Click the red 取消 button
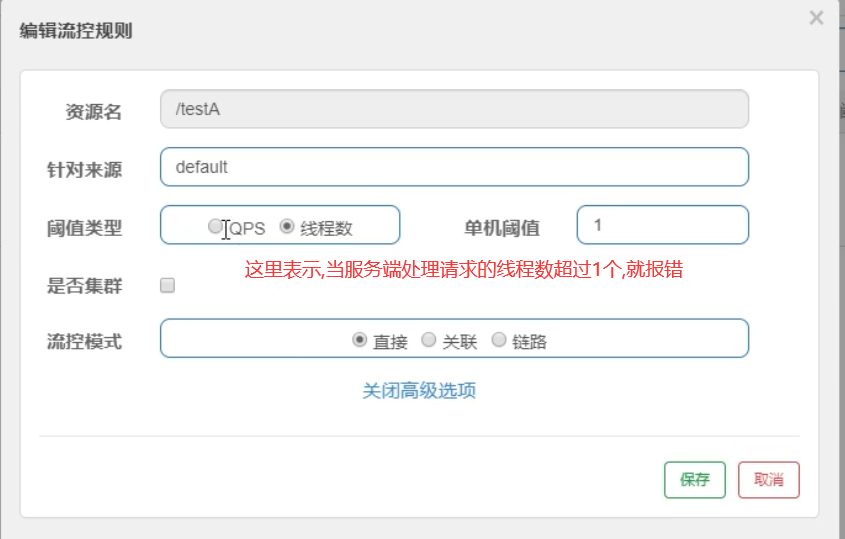The width and height of the screenshot is (845, 539). tap(769, 480)
